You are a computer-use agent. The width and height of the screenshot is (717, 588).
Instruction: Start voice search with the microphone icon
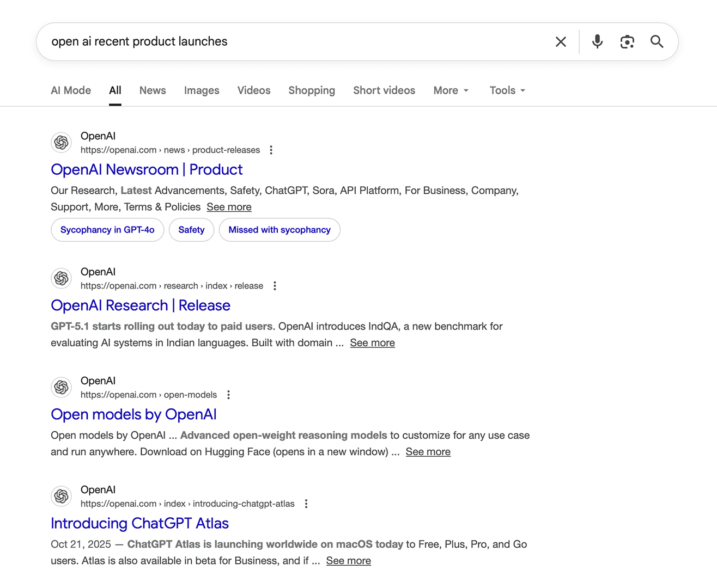597,42
